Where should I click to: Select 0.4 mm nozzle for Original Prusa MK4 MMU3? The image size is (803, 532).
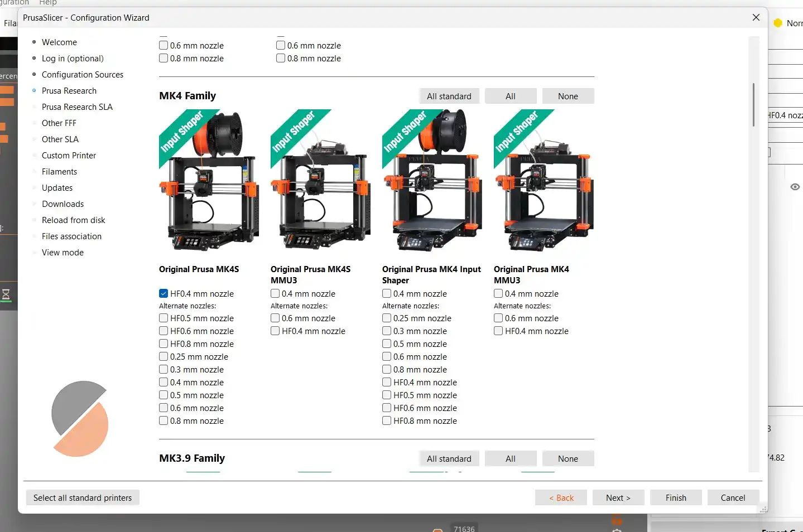point(498,293)
